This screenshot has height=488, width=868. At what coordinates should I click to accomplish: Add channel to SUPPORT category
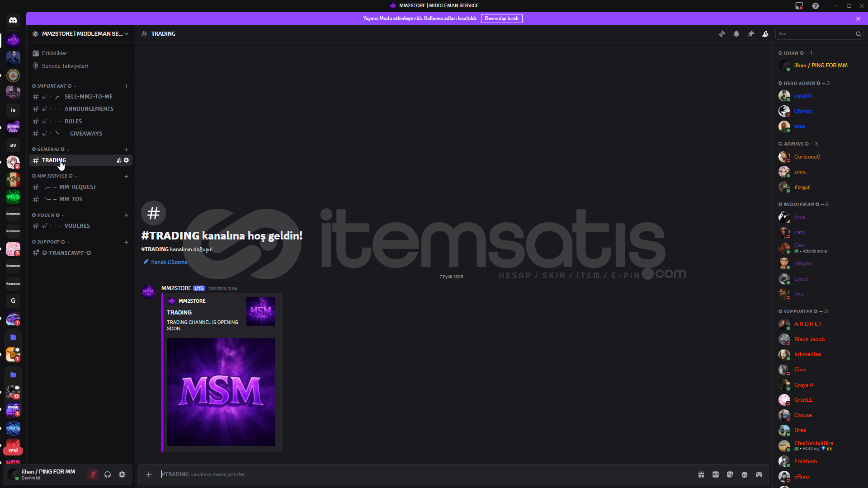[127, 242]
